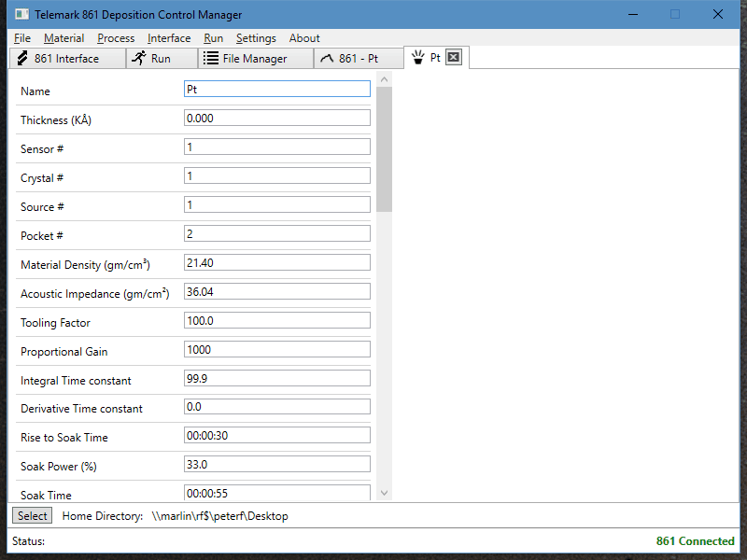
Task: Click the Source # input field
Action: click(x=277, y=204)
